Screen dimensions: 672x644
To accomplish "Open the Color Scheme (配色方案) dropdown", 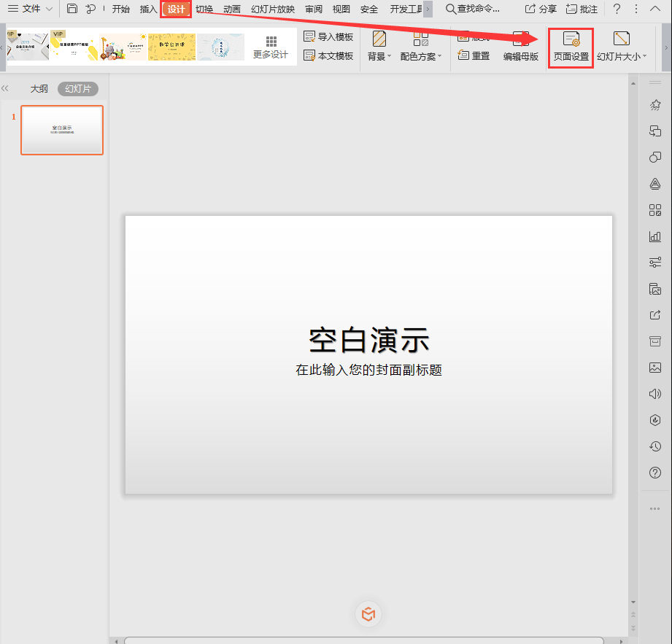I will (421, 47).
